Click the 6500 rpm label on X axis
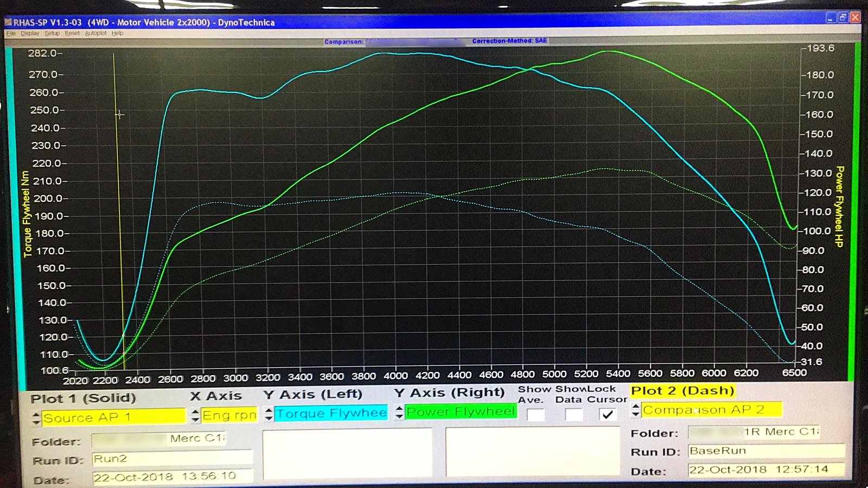 794,373
